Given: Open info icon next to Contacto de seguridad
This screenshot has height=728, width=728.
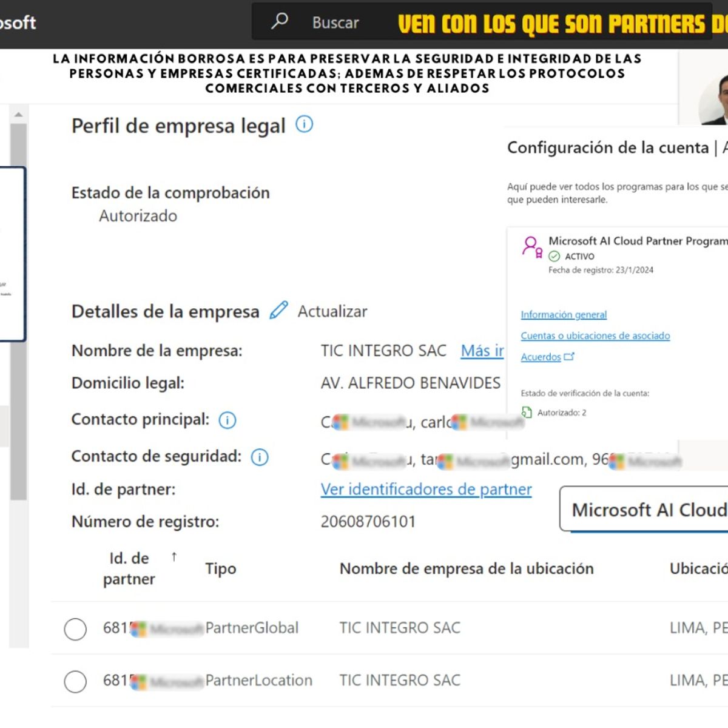Looking at the screenshot, I should click(258, 457).
